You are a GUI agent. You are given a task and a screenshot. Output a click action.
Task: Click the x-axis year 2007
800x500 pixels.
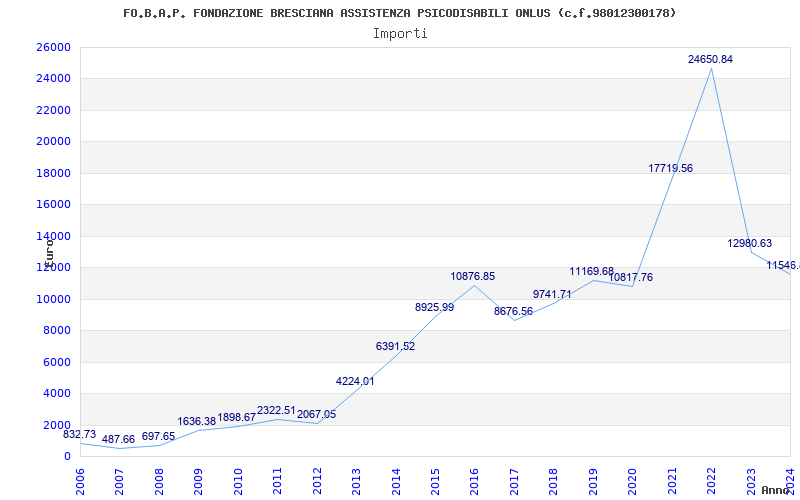(x=119, y=480)
